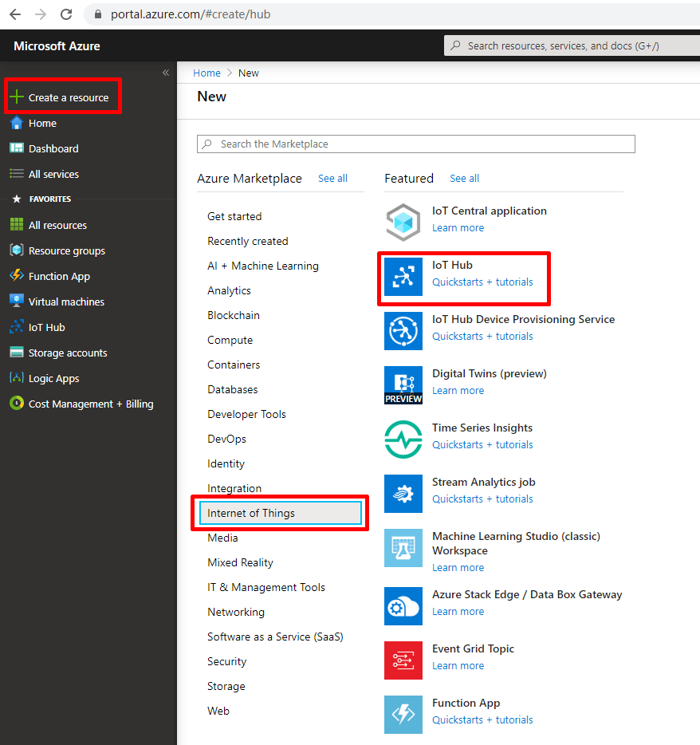Click the IoT Hub featured tile icon
Image resolution: width=700 pixels, height=745 pixels.
click(x=403, y=277)
